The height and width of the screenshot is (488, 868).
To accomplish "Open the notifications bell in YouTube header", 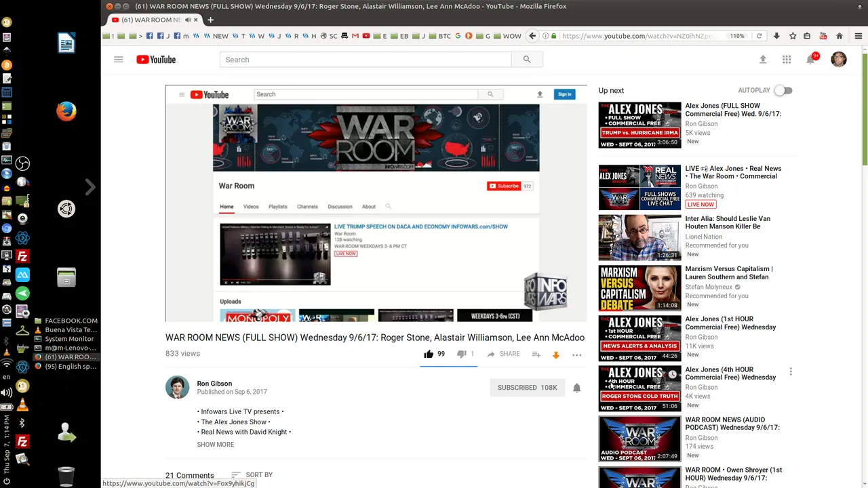I will [x=810, y=60].
